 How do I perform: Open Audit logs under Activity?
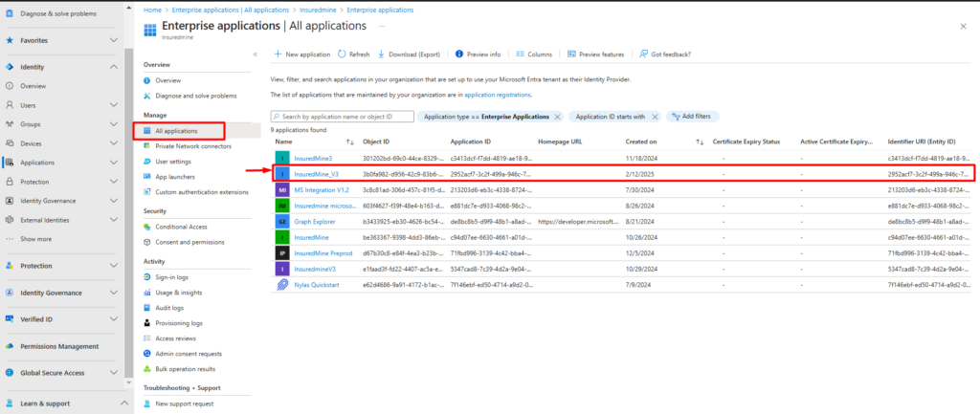(x=169, y=308)
